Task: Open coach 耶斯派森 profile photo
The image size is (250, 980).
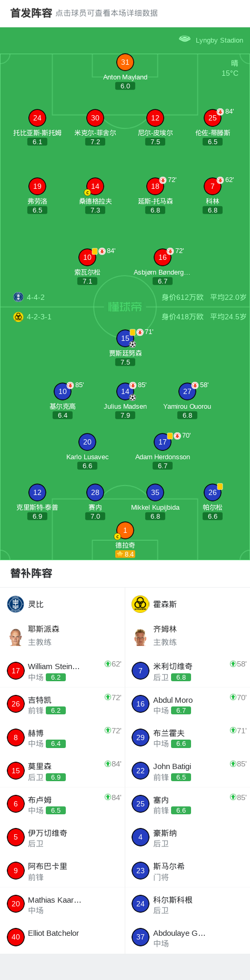Action: (16, 637)
